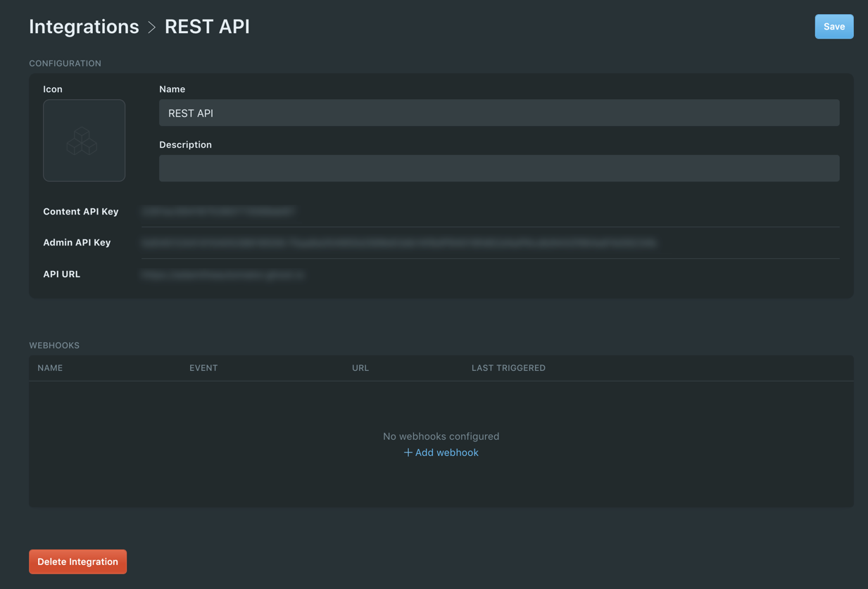868x589 pixels.
Task: Copy the blurred Admin API Key value
Action: [x=398, y=242]
